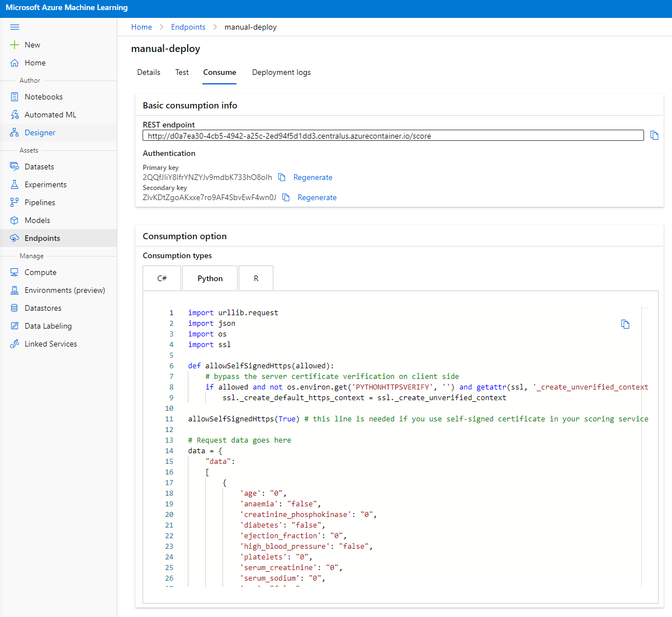Copy the Python code snippet
This screenshot has width=672, height=617.
tap(625, 324)
